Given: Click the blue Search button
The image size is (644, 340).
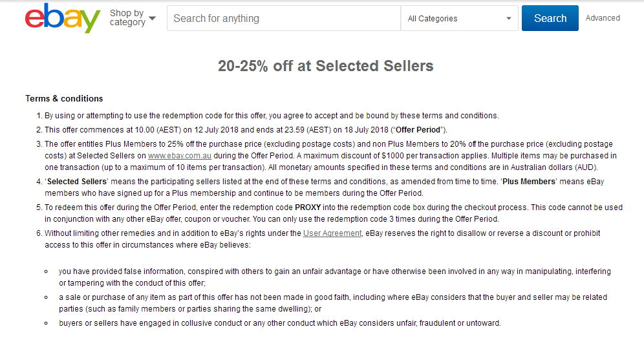Looking at the screenshot, I should click(x=550, y=18).
